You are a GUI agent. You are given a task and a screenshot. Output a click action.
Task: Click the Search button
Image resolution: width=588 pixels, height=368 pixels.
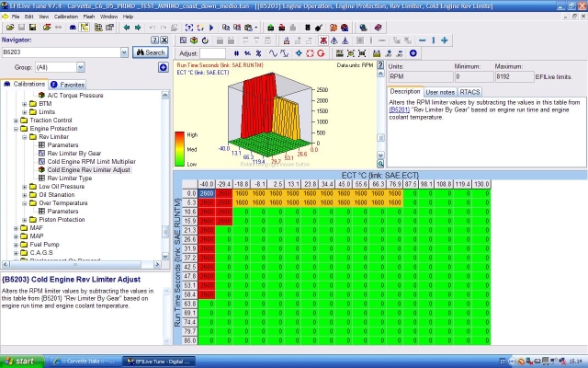tap(150, 52)
